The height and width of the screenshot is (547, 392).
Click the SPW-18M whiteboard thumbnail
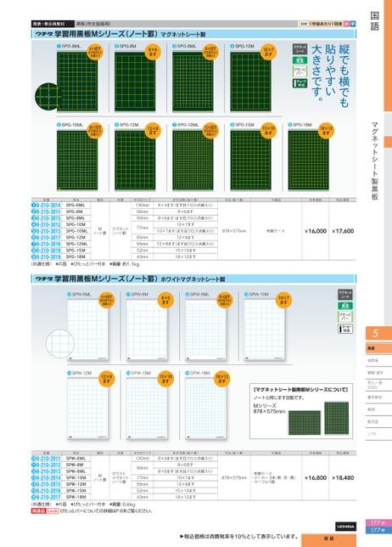[x=205, y=409]
